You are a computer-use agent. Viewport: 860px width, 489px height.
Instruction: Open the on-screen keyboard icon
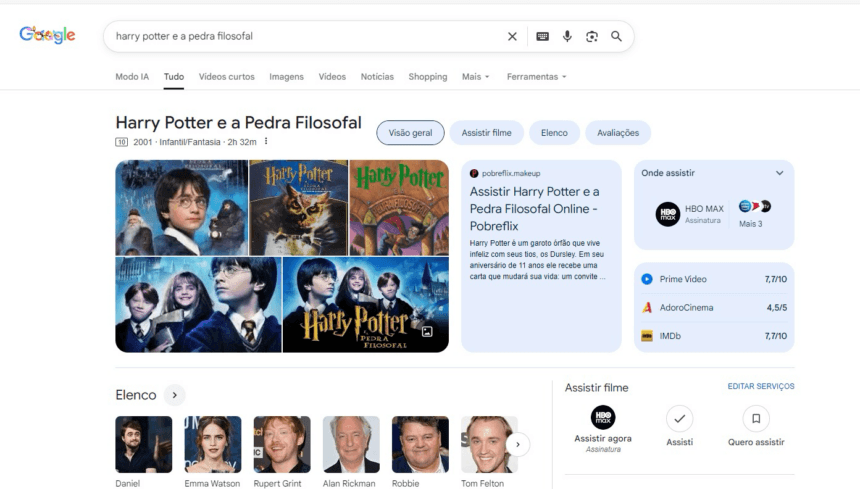pyautogui.click(x=542, y=36)
